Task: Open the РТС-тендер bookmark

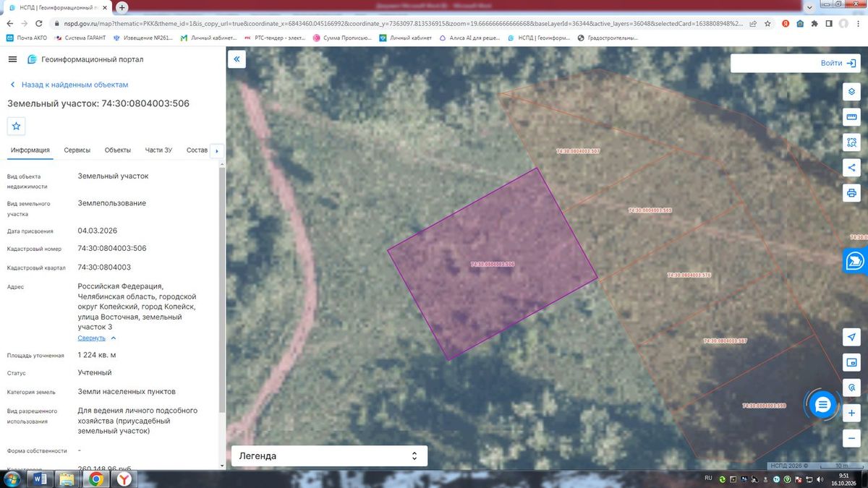Action: pyautogui.click(x=275, y=38)
